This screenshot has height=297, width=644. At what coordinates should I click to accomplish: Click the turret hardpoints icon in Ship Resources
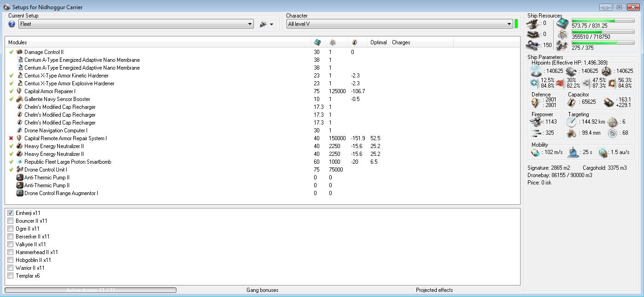point(533,23)
